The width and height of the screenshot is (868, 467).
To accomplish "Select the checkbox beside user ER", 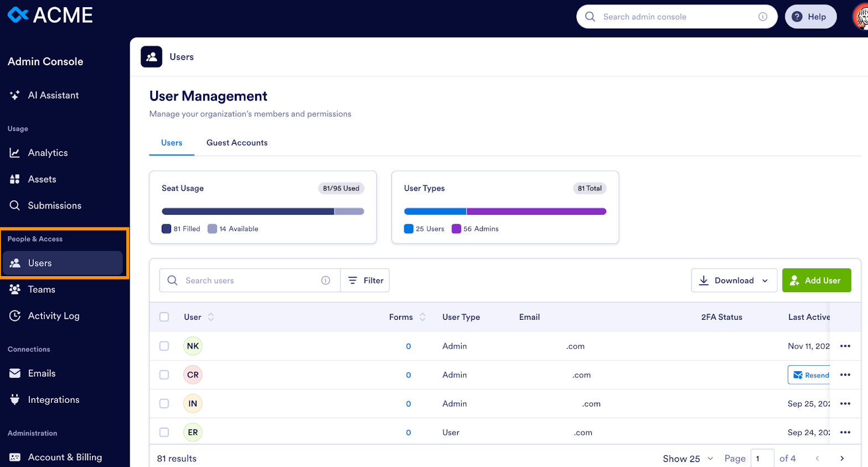I will (x=164, y=432).
